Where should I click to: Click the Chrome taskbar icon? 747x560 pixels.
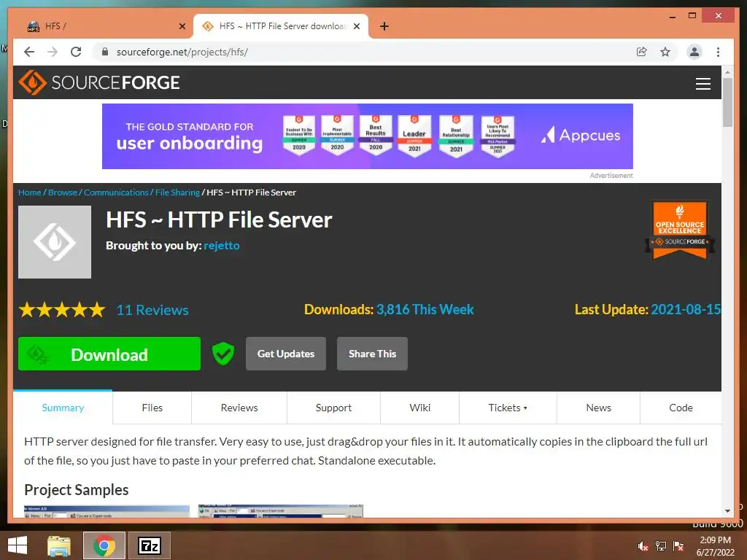(x=104, y=545)
